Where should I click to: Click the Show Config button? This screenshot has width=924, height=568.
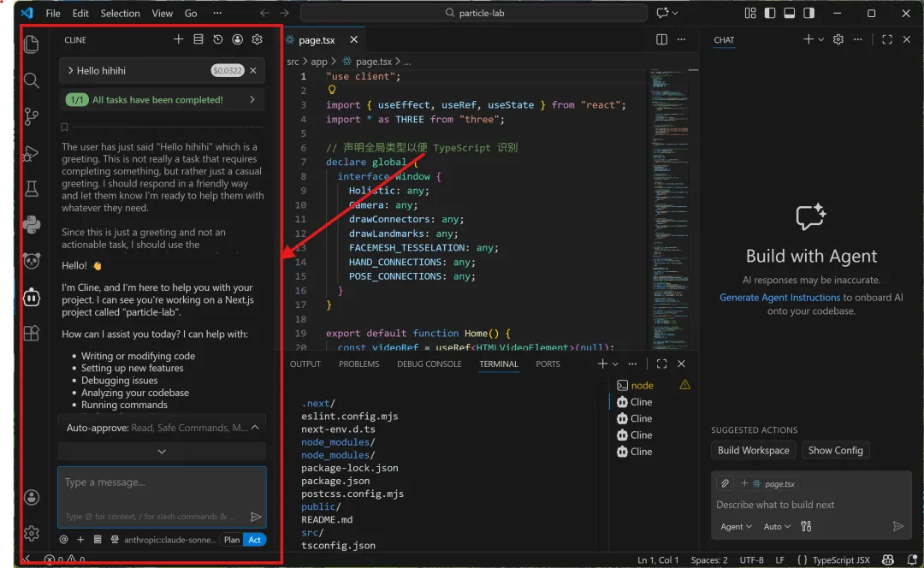click(x=835, y=450)
